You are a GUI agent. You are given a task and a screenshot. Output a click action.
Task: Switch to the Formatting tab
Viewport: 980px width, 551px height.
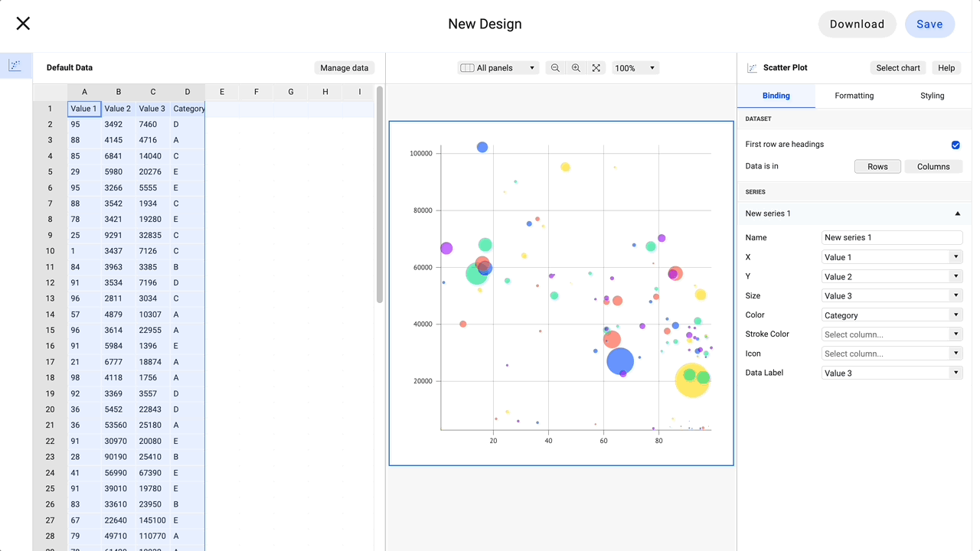(x=854, y=96)
